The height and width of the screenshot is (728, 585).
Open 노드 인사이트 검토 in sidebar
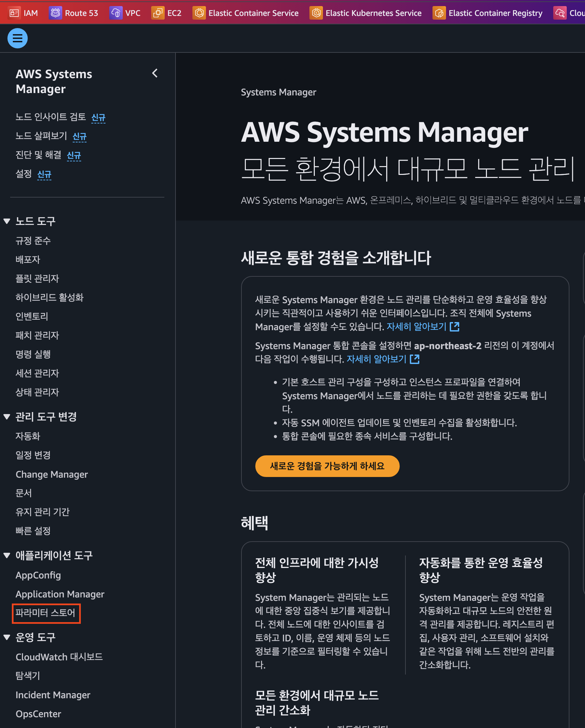click(51, 117)
